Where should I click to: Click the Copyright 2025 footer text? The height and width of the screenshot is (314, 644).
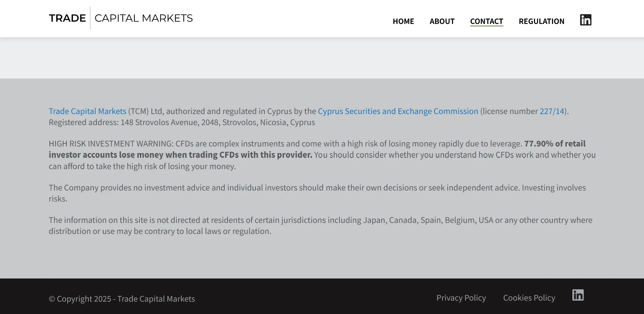pyautogui.click(x=122, y=299)
